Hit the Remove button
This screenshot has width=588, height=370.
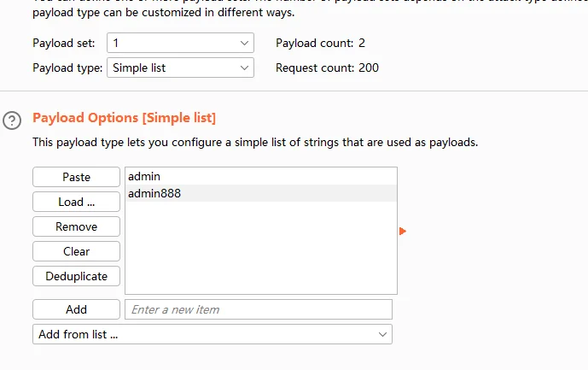point(76,226)
